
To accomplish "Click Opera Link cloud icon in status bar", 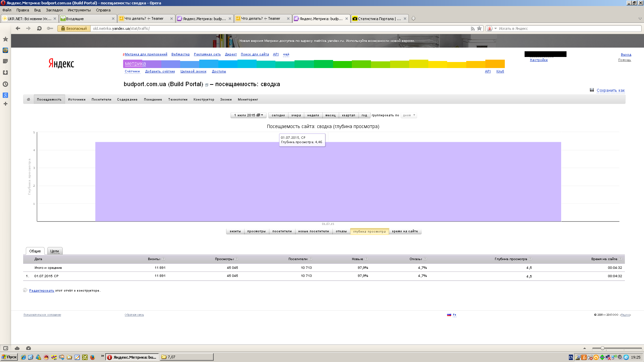I will (x=17, y=348).
